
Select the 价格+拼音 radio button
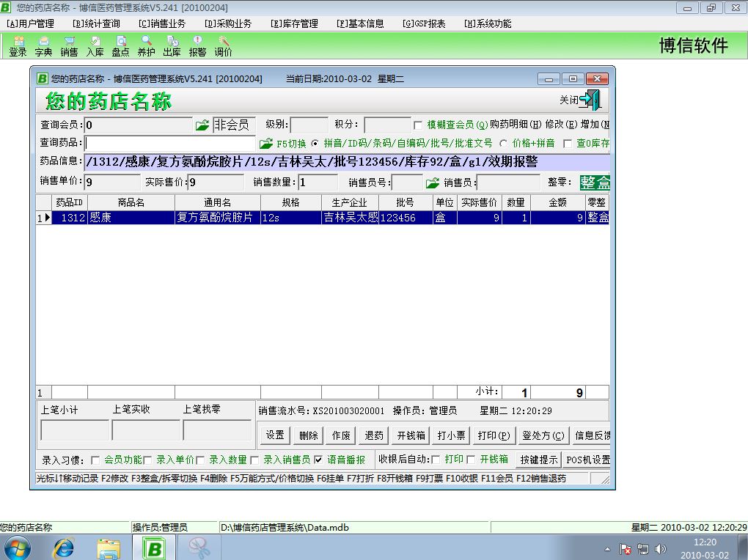tap(503, 144)
